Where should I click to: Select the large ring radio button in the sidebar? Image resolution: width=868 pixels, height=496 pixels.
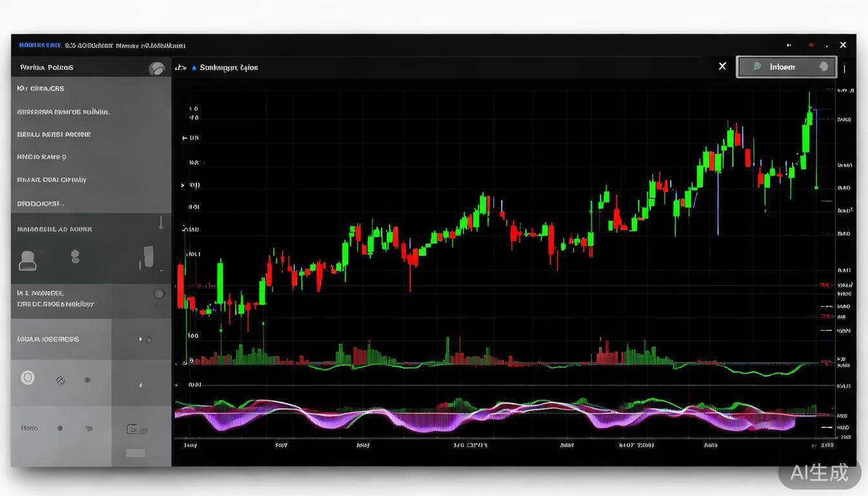[x=28, y=378]
